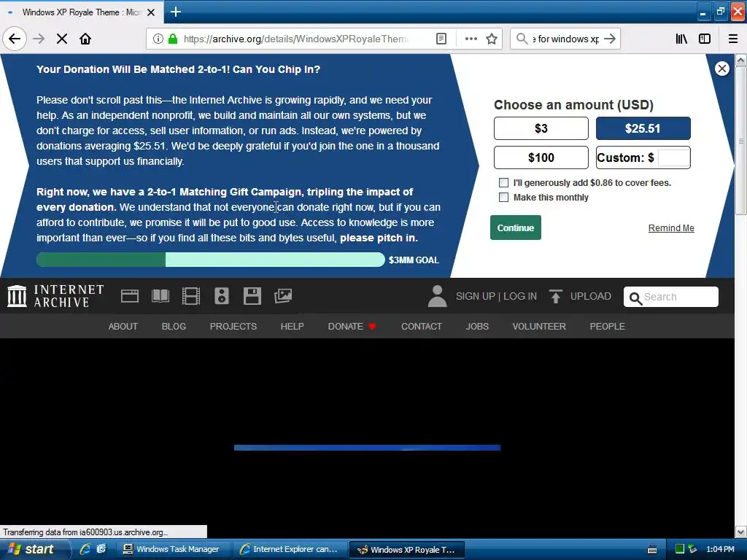The image size is (747, 560).
Task: Open the HELP menu item
Action: [x=292, y=326]
